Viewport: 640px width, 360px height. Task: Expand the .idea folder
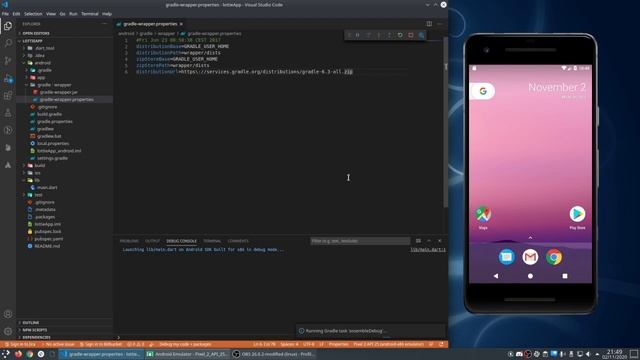tap(40, 56)
